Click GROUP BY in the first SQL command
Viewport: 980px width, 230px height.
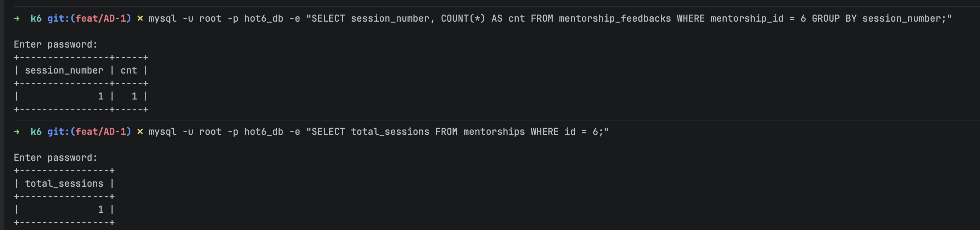834,18
